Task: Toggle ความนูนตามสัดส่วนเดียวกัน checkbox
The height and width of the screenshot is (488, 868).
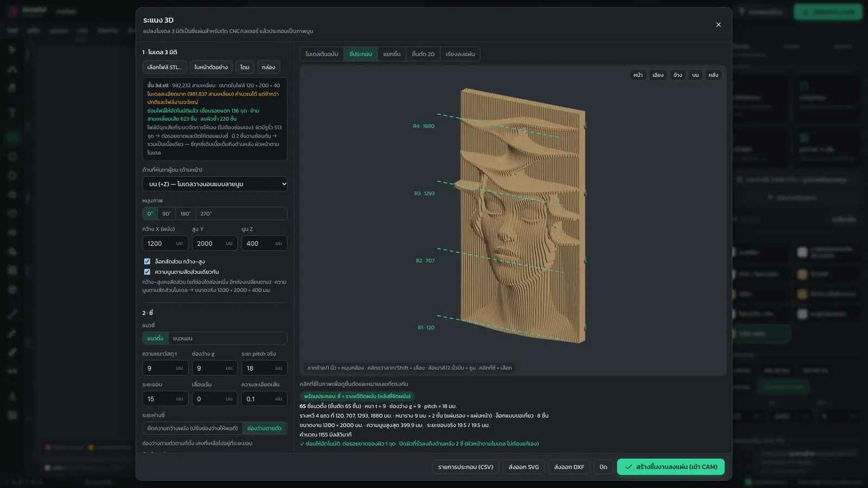Action: [x=147, y=272]
